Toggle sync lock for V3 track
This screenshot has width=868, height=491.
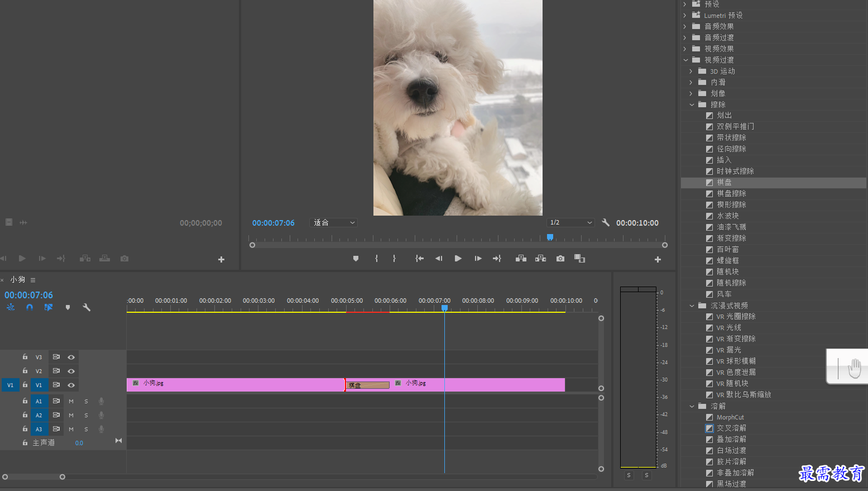56,356
